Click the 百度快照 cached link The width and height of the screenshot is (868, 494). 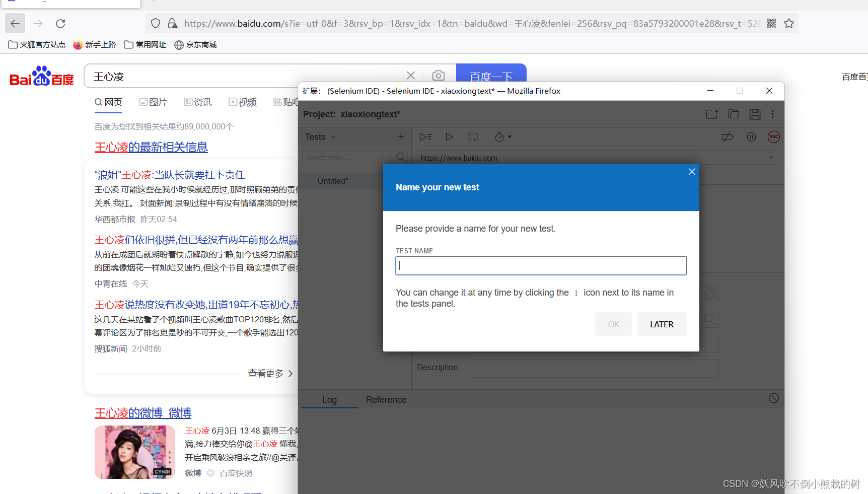click(x=236, y=473)
